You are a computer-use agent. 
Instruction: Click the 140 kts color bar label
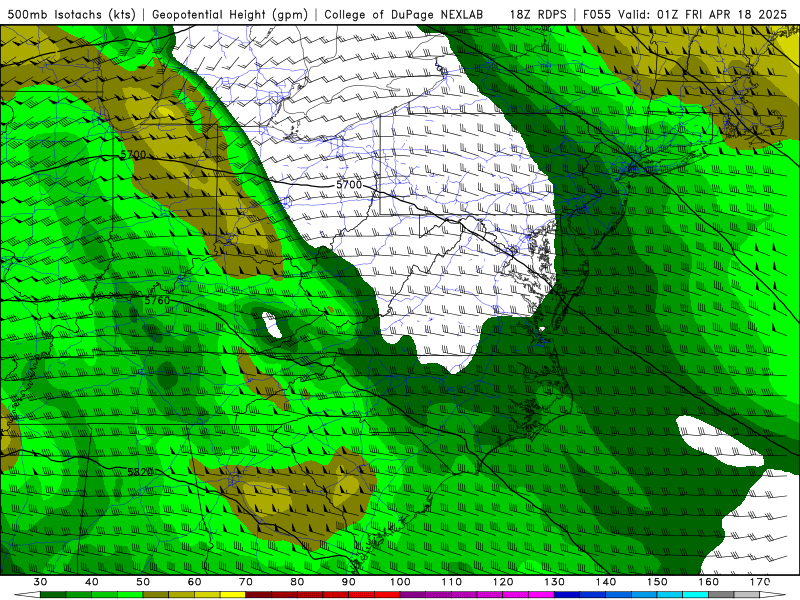(606, 582)
